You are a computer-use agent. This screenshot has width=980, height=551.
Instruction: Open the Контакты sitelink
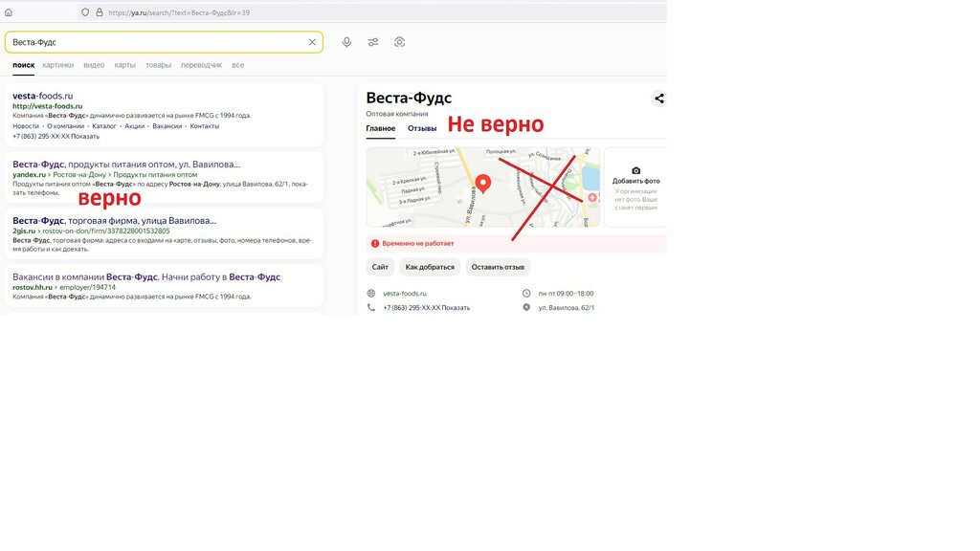pos(205,126)
